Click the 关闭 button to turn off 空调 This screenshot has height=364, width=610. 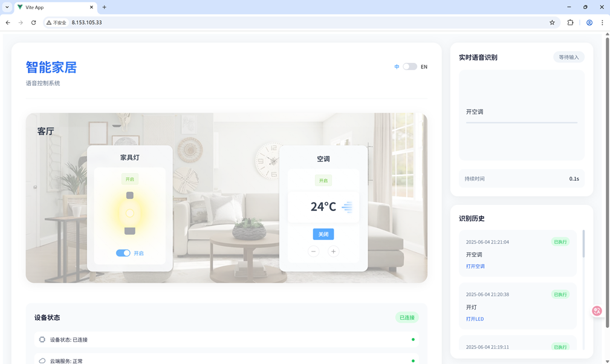(323, 234)
